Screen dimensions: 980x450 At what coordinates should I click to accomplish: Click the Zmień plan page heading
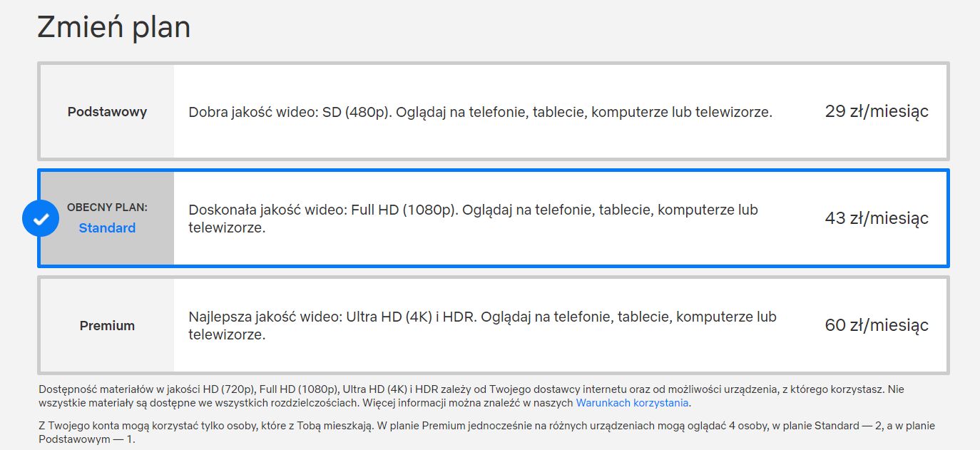(x=114, y=26)
